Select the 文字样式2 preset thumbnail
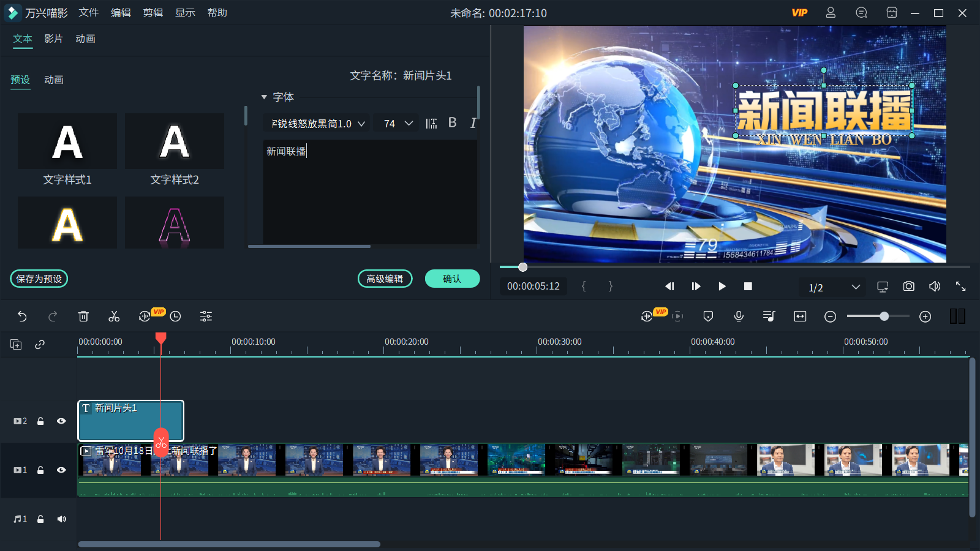Screen dimensions: 980x551 click(174, 141)
